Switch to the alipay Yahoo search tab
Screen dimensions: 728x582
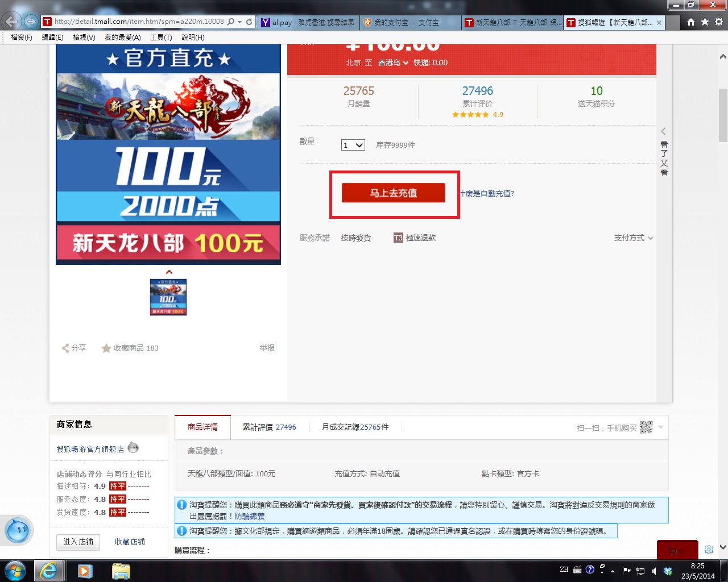308,23
